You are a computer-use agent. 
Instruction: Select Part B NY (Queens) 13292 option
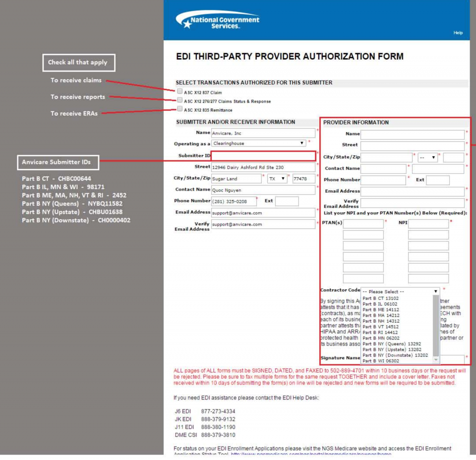click(x=398, y=344)
